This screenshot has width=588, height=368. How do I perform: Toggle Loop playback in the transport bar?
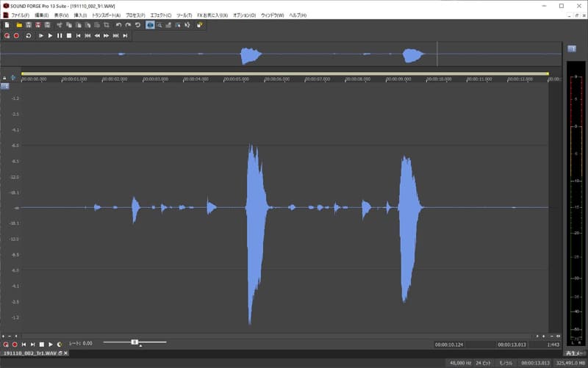[x=29, y=35]
